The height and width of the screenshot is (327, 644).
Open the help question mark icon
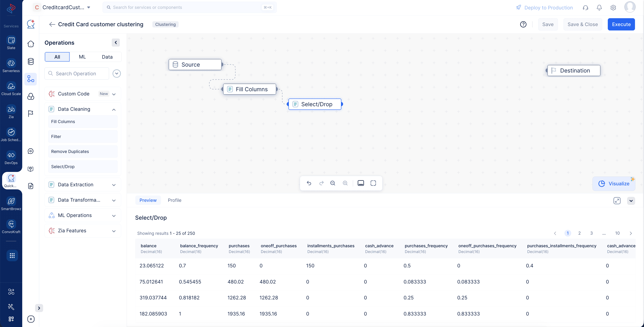[523, 25]
